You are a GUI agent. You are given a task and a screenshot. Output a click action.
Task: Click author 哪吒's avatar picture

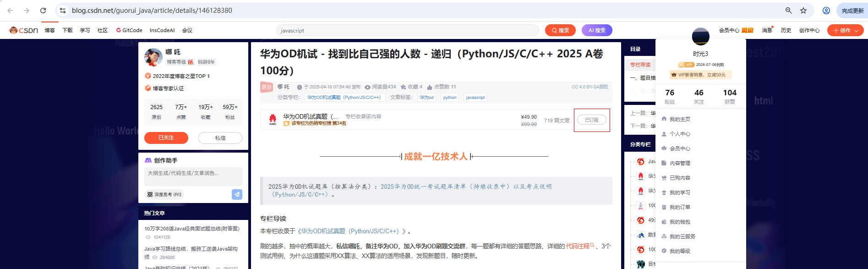pos(153,57)
